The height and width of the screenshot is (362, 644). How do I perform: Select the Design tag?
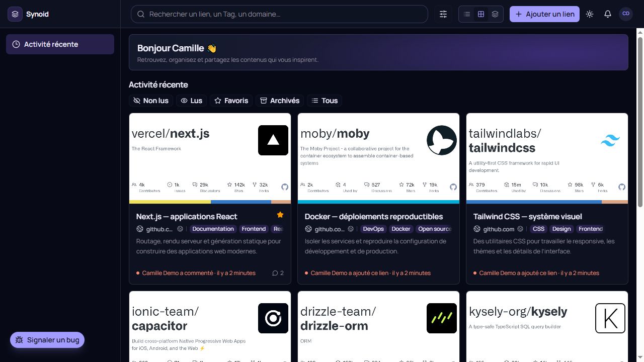tap(561, 229)
